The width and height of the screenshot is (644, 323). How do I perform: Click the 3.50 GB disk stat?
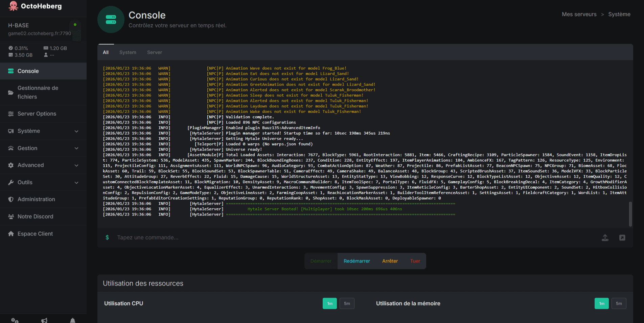click(20, 55)
